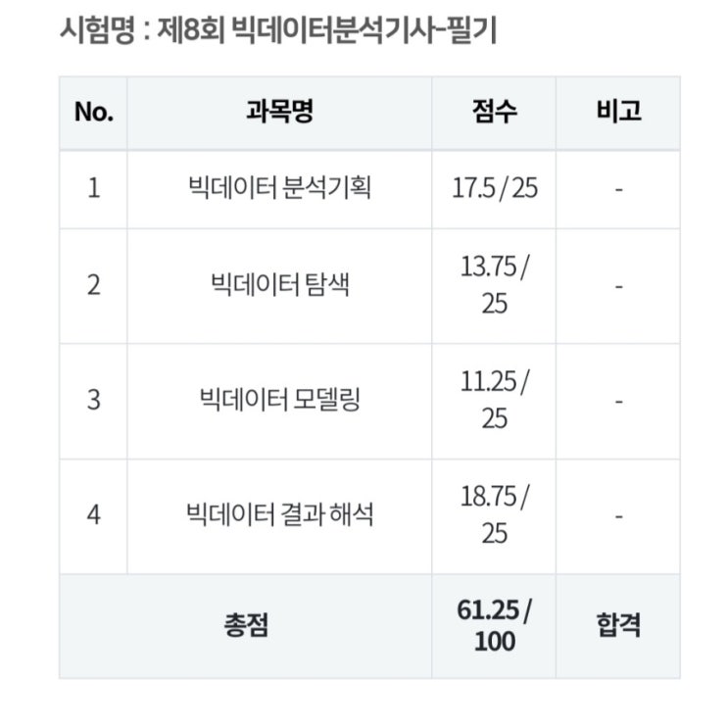Image resolution: width=728 pixels, height=728 pixels.
Task: Click the 총점 total label cell
Action: 246,626
